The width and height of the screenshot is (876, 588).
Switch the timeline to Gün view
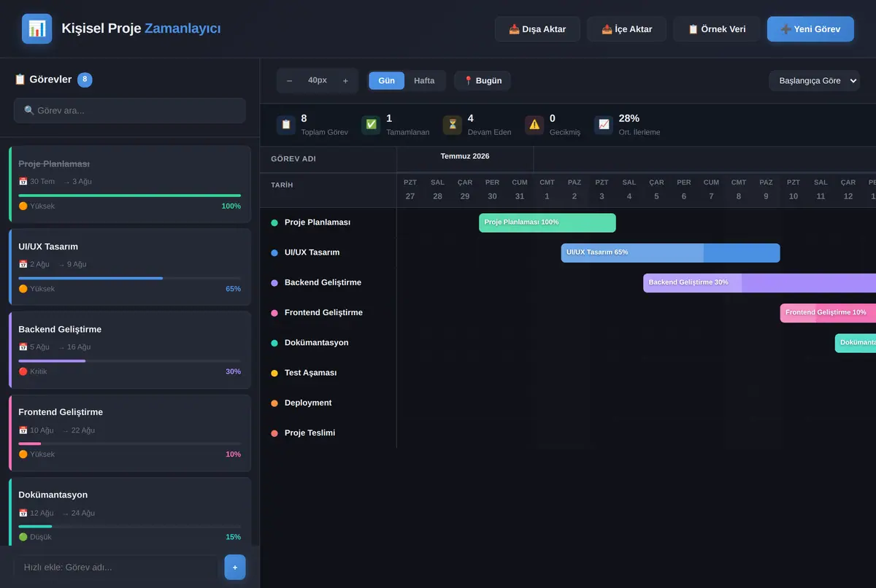click(387, 80)
